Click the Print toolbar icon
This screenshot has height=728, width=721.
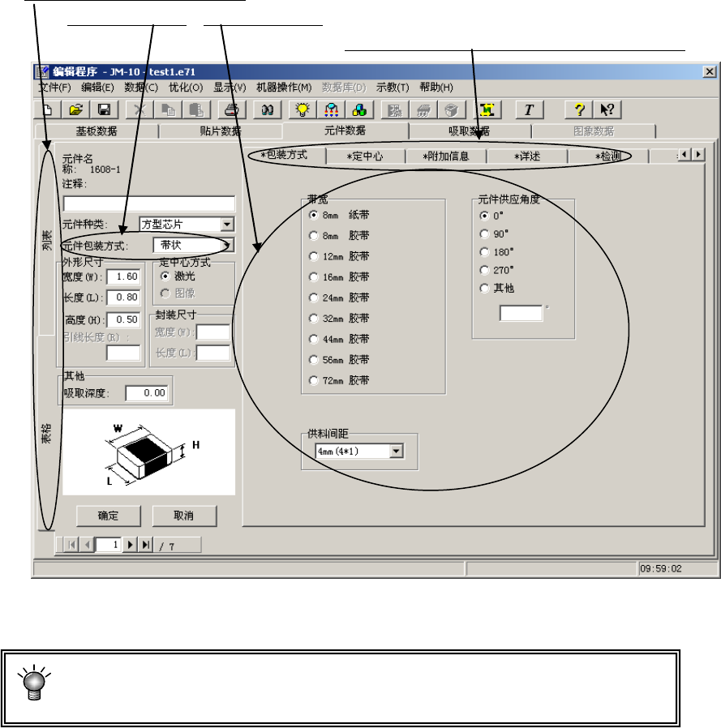point(231,109)
